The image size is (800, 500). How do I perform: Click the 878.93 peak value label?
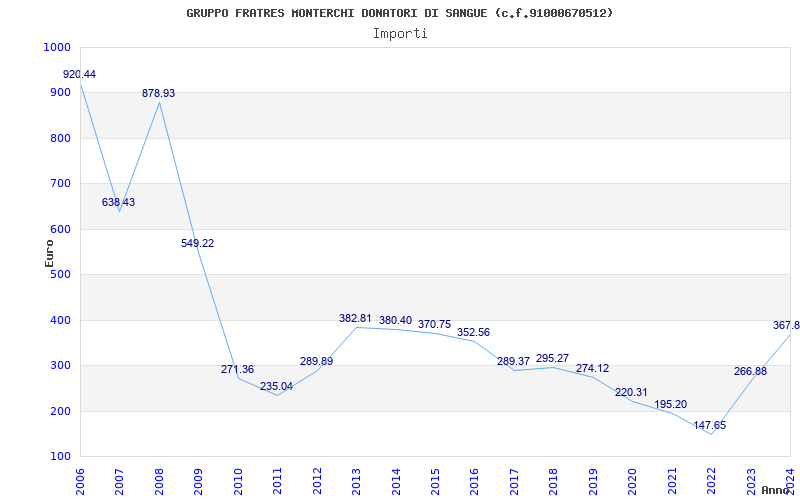[158, 93]
